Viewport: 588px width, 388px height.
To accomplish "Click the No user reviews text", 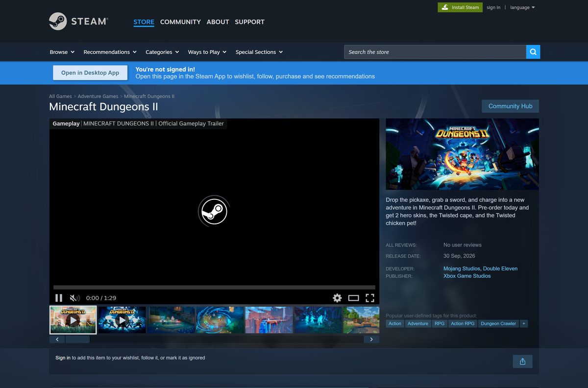I will (463, 245).
